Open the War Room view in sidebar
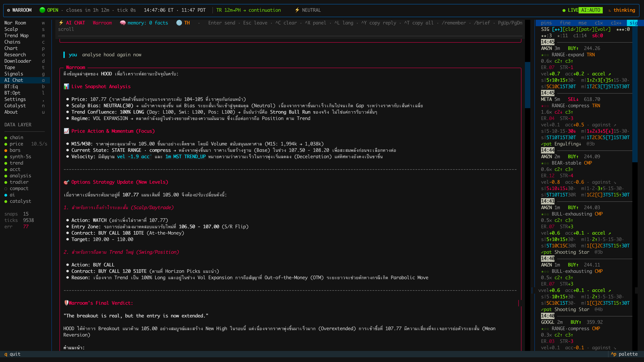Image resolution: width=644 pixels, height=362 pixels. (25, 23)
